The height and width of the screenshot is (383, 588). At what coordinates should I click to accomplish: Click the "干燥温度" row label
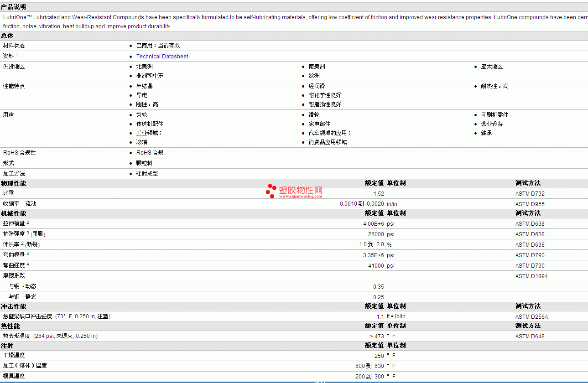(x=14, y=355)
